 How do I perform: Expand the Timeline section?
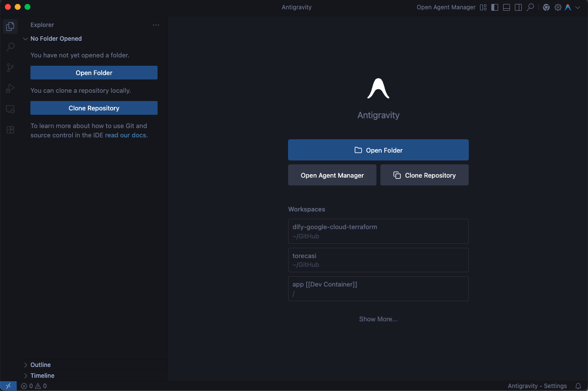click(26, 376)
